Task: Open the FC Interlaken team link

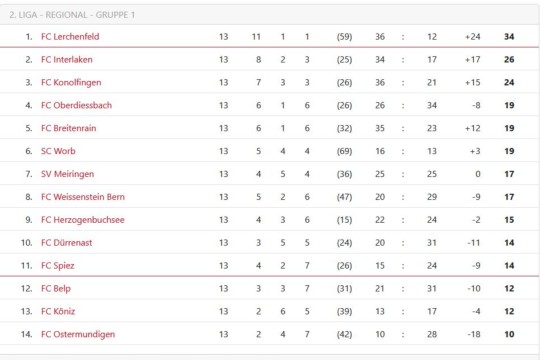Action: pyautogui.click(x=67, y=60)
